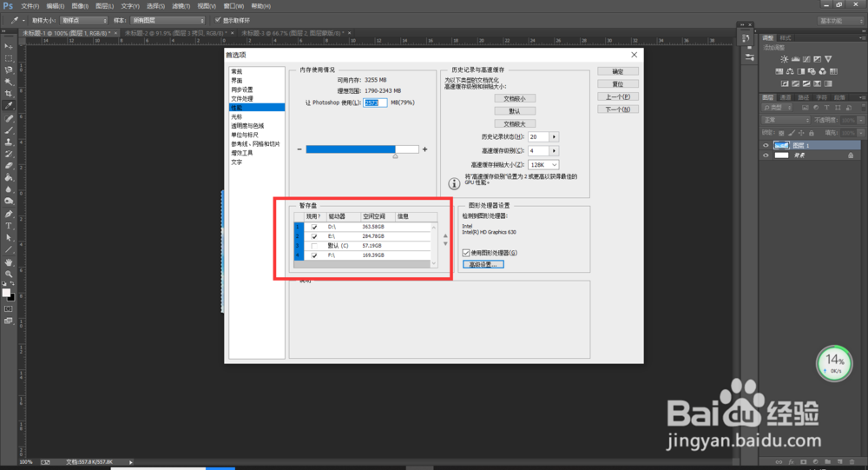This screenshot has width=868, height=470.
Task: Select the Eyedropper tool in the toolbox
Action: (x=9, y=105)
